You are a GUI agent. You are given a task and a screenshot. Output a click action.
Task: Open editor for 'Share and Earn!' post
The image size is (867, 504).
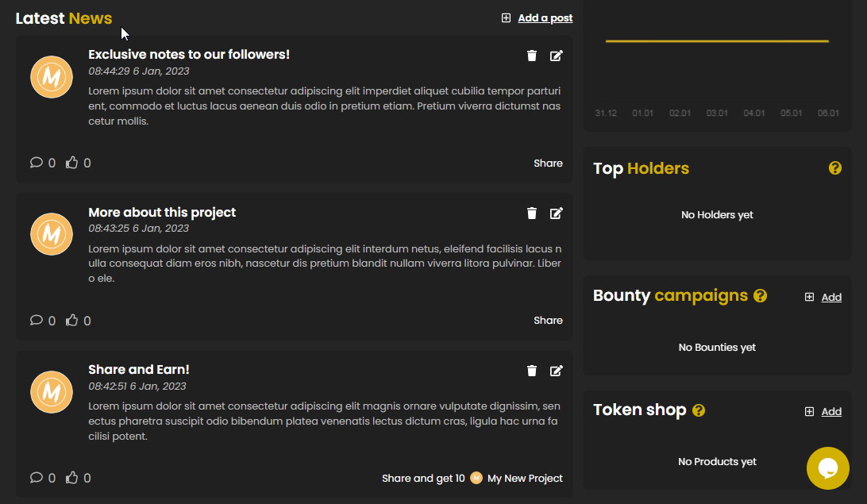[x=557, y=371]
